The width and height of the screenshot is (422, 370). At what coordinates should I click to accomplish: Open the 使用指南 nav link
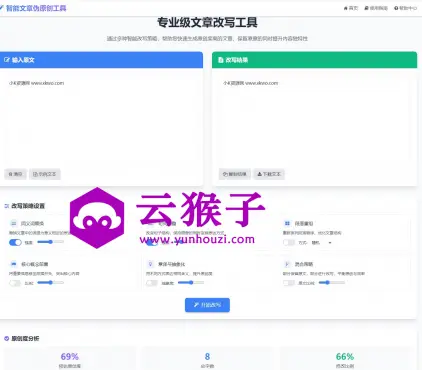376,8
